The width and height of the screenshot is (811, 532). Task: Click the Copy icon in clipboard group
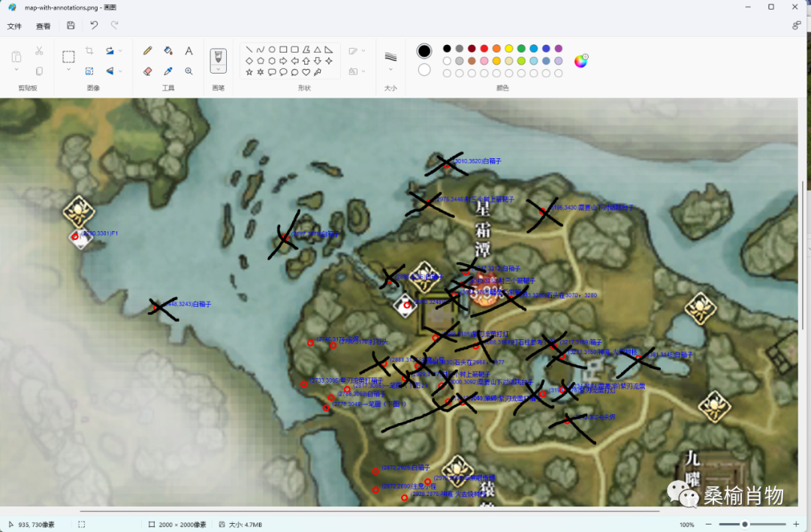[39, 71]
